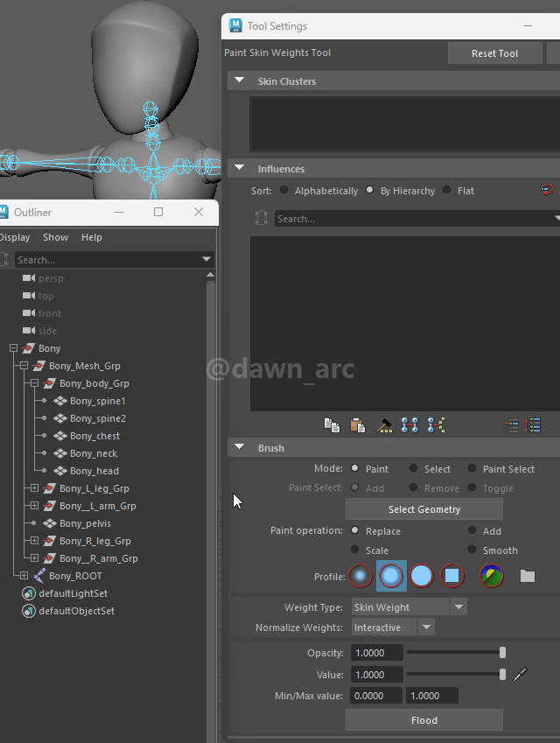Image resolution: width=560 pixels, height=743 pixels.
Task: Switch brush Mode to Select
Action: pyautogui.click(x=413, y=469)
